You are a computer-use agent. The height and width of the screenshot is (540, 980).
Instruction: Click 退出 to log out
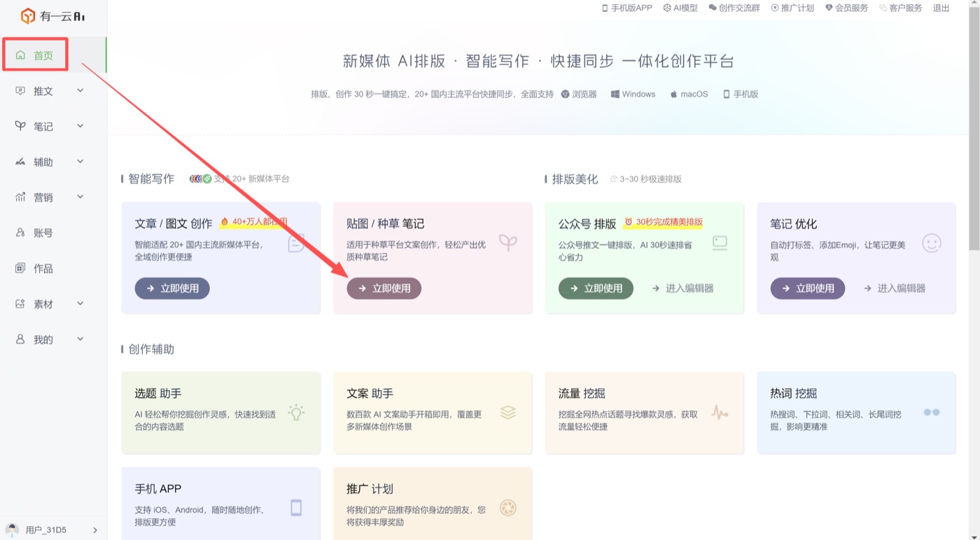941,8
